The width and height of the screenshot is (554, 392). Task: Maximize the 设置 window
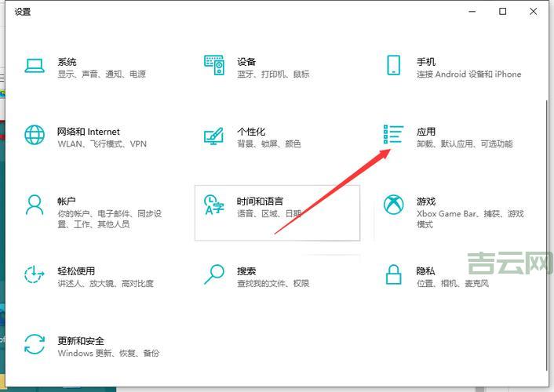(502, 11)
